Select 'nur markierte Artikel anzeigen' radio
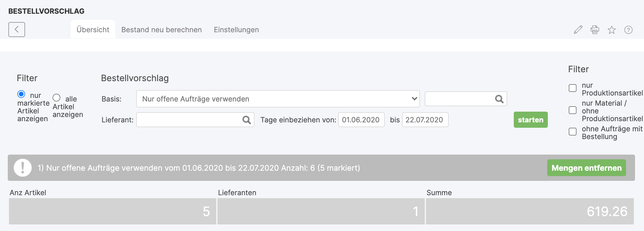 pyautogui.click(x=21, y=94)
